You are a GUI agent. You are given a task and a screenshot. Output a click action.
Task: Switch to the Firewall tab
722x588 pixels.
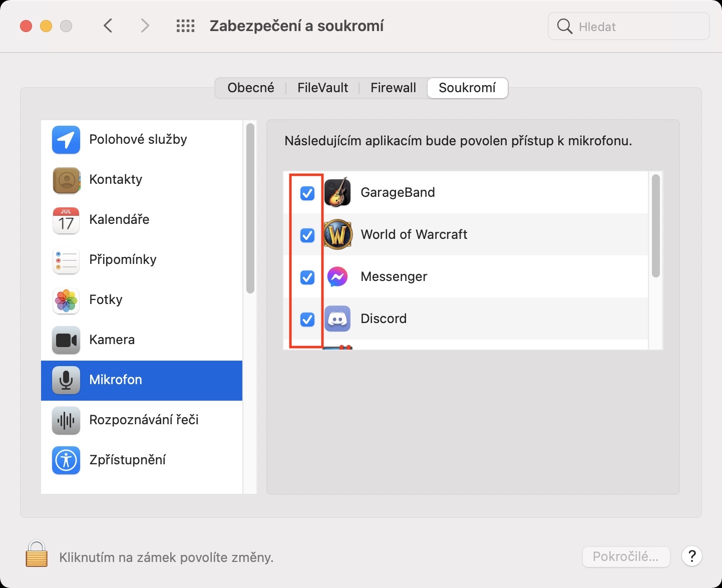tap(393, 88)
